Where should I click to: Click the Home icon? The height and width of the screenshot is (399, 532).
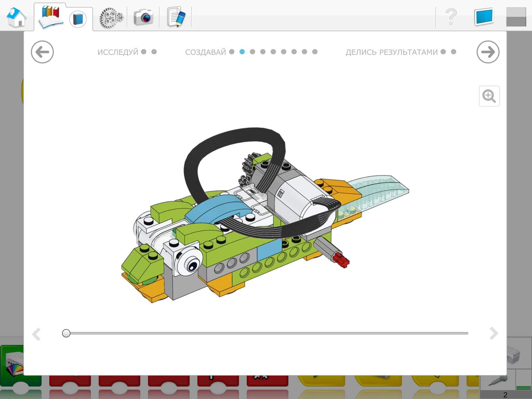[16, 17]
